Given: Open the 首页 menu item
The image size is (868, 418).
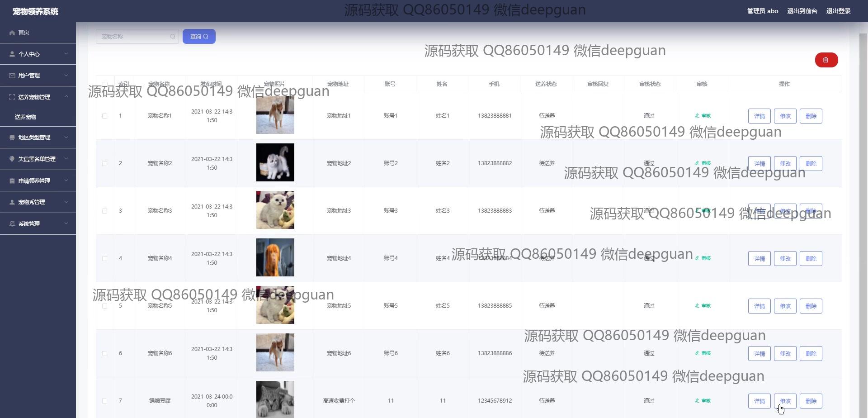Looking at the screenshot, I should (x=38, y=33).
